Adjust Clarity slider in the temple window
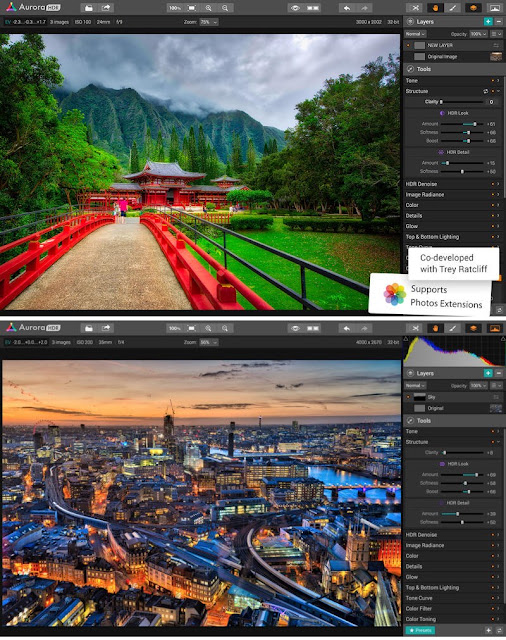 462,102
